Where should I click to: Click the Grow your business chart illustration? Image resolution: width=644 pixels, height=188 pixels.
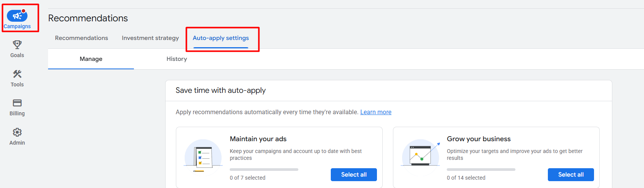coord(420,156)
